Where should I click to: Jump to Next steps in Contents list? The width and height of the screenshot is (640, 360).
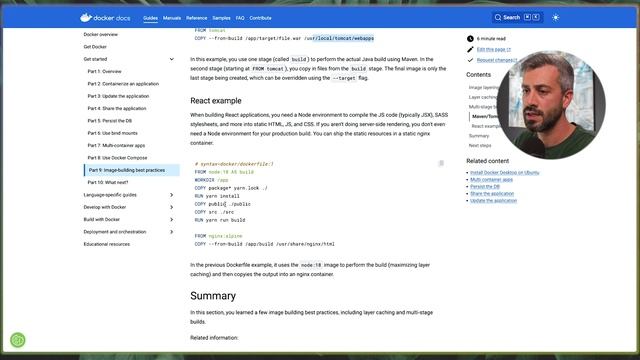480,146
